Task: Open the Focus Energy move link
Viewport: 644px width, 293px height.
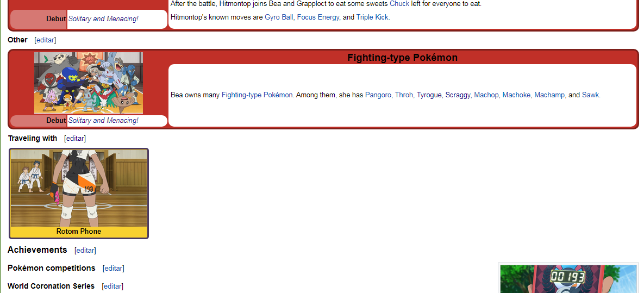Action: click(x=318, y=17)
